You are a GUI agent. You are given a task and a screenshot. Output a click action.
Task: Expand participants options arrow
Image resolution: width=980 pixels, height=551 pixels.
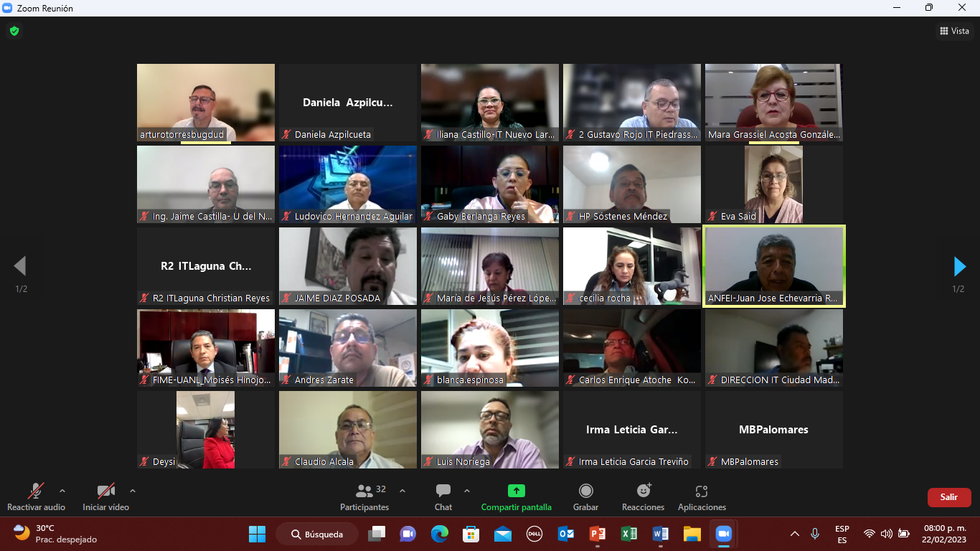402,491
